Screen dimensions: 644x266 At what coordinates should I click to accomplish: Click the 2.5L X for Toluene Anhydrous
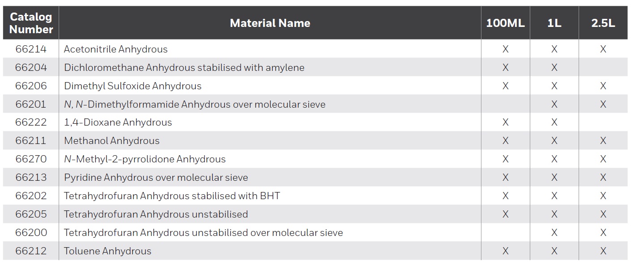603,251
